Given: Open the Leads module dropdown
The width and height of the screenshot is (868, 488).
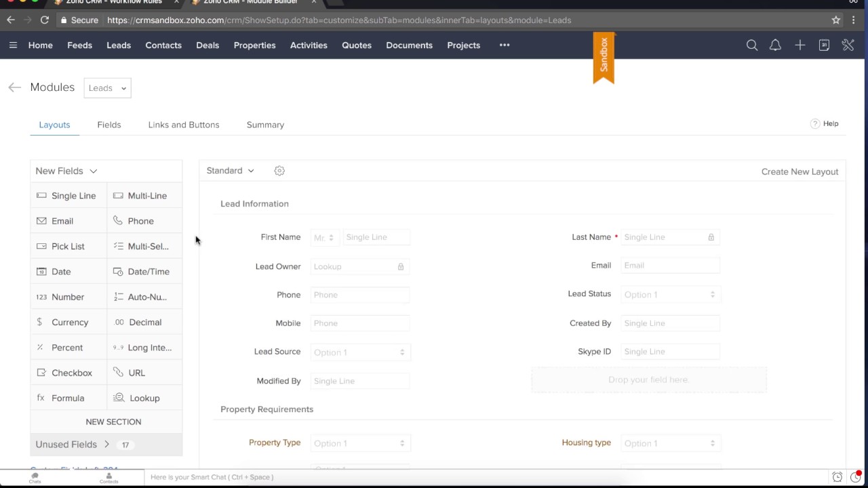Looking at the screenshot, I should 107,88.
